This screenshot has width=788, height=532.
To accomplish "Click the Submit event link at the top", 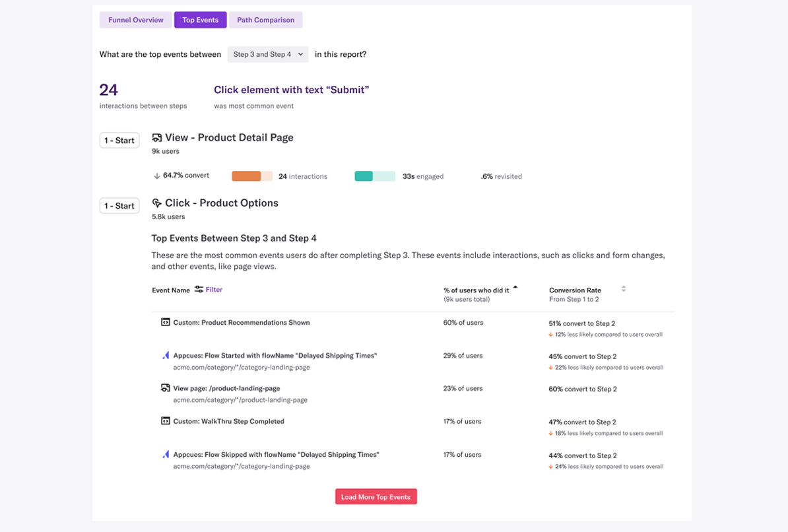I will pyautogui.click(x=292, y=90).
